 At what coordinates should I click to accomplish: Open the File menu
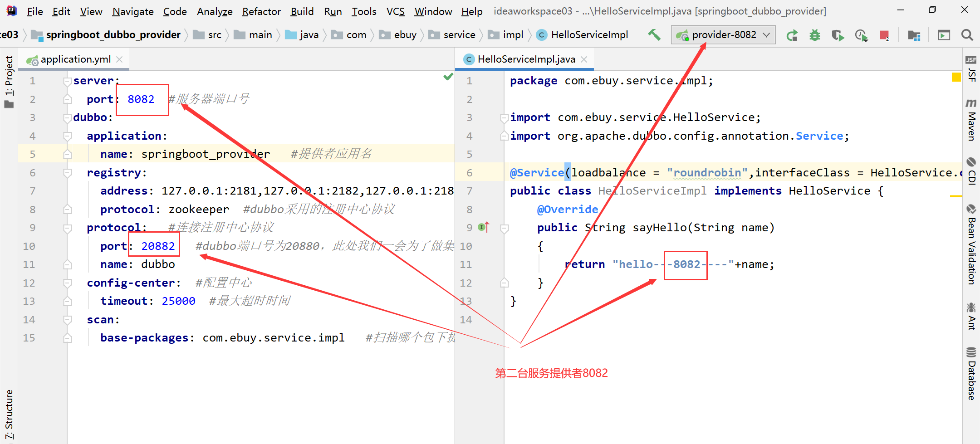(35, 11)
